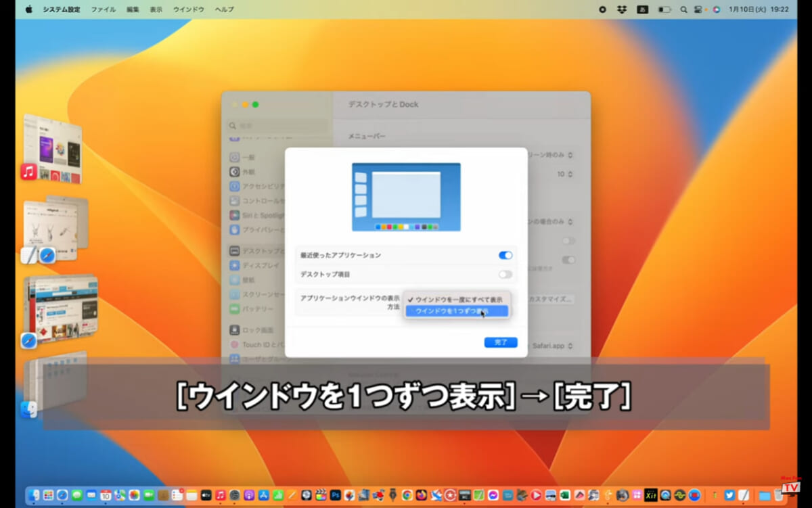The image size is (812, 508).
Task: Open Apple menu
Action: point(28,9)
